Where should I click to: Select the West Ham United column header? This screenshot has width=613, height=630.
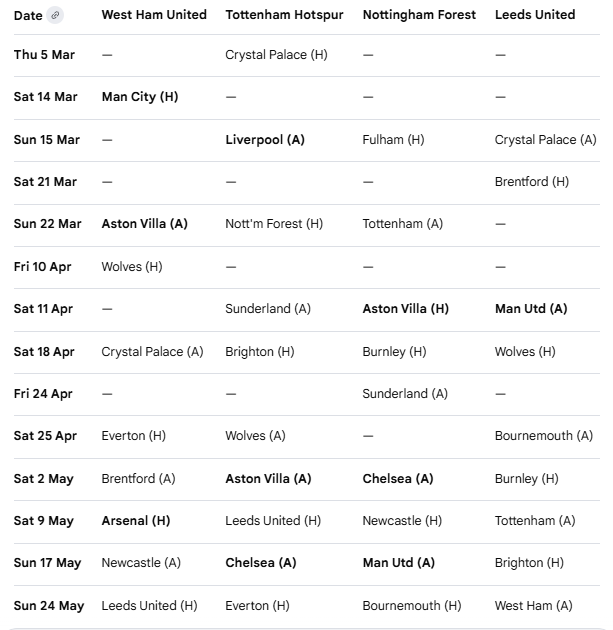pyautogui.click(x=154, y=15)
